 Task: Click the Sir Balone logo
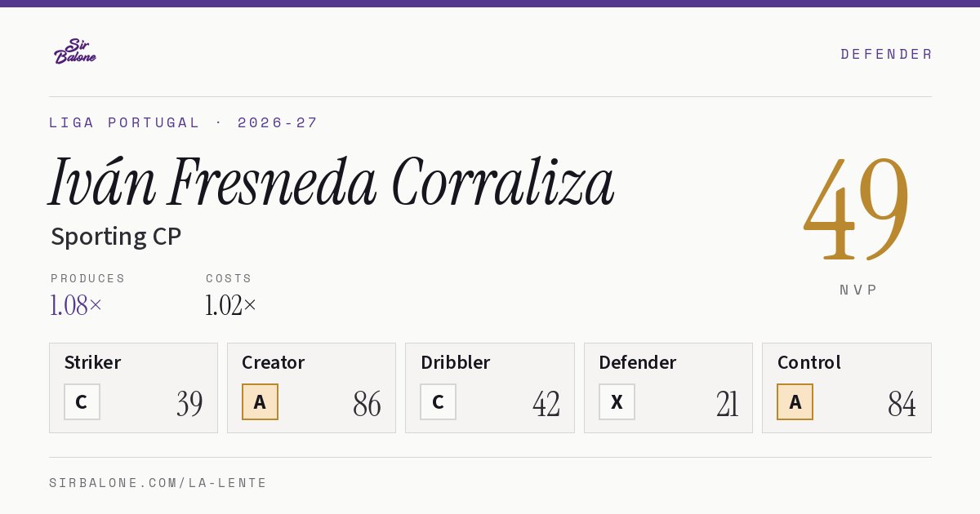coord(75,51)
